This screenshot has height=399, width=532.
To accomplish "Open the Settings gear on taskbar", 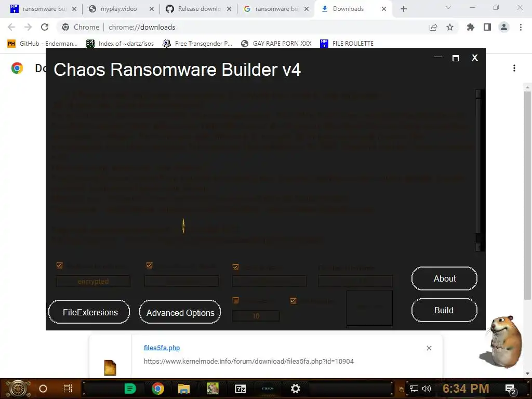I will tap(296, 389).
